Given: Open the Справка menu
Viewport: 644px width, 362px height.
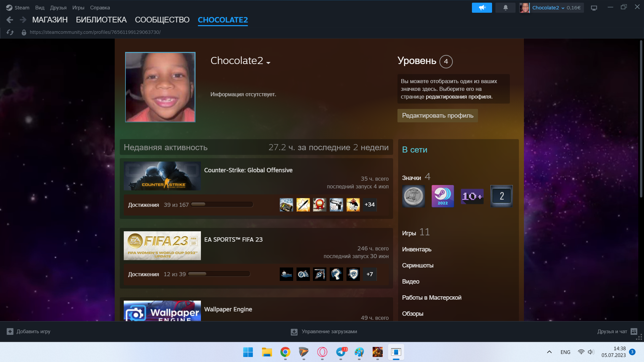Looking at the screenshot, I should 100,7.
